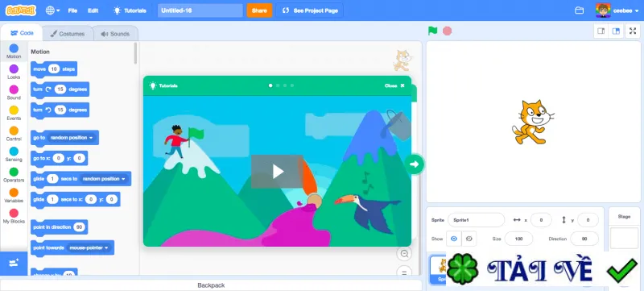This screenshot has height=291, width=644.
Task: Switch to the Code tab
Action: point(22,33)
